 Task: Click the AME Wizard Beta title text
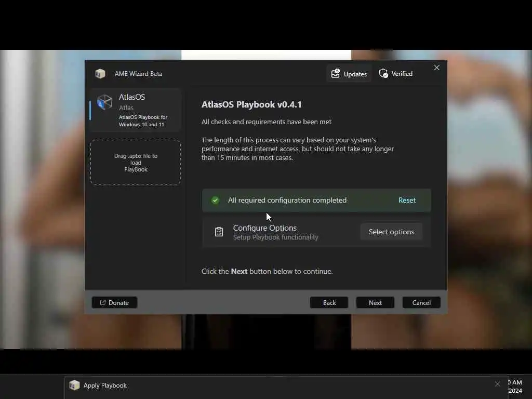(x=138, y=74)
